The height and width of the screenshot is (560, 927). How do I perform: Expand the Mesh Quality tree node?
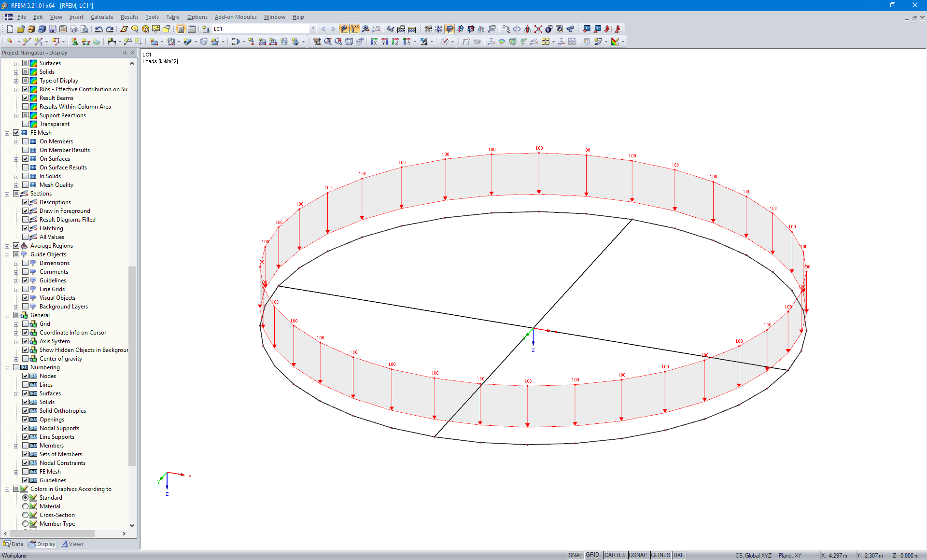coord(16,185)
